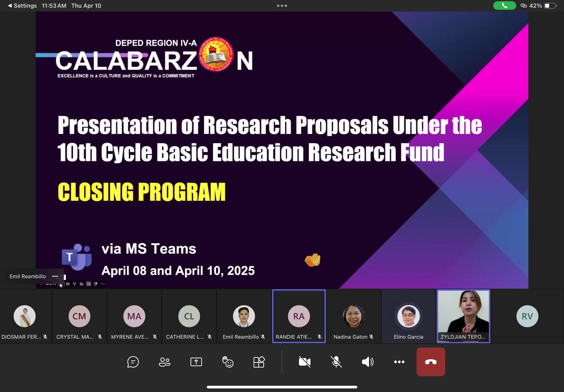Open more actions ellipsis in call toolbar
Screen dimensions: 564x392
(399, 362)
